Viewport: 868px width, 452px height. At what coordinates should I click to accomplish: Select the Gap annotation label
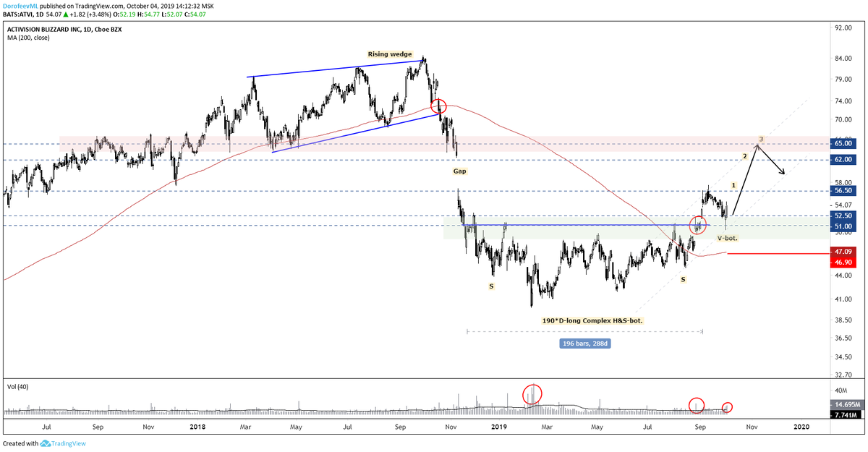[x=460, y=171]
